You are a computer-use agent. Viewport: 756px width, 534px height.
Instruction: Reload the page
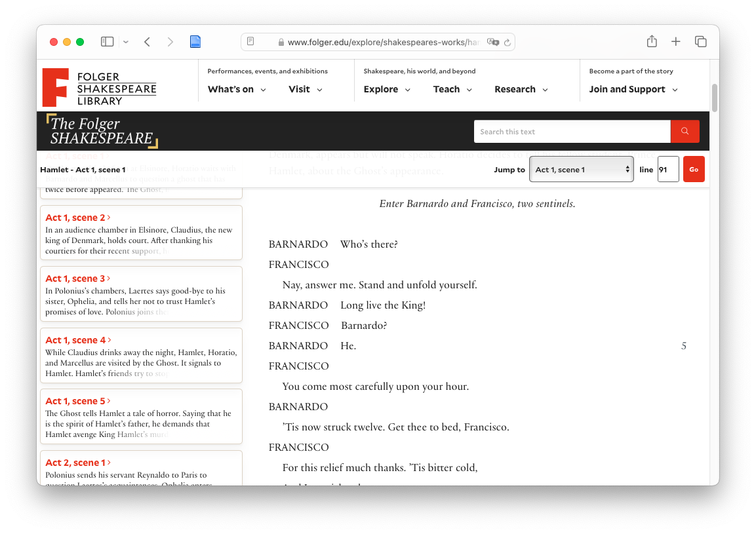point(507,43)
